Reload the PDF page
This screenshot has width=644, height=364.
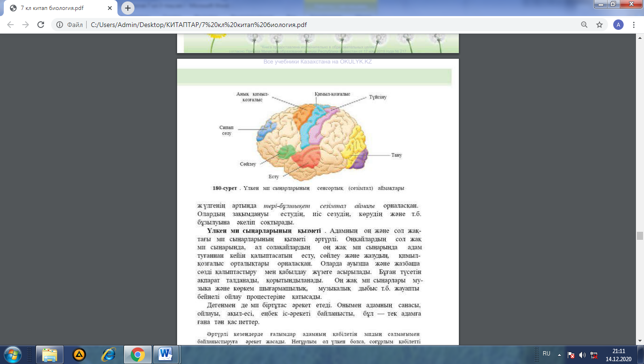pyautogui.click(x=41, y=25)
